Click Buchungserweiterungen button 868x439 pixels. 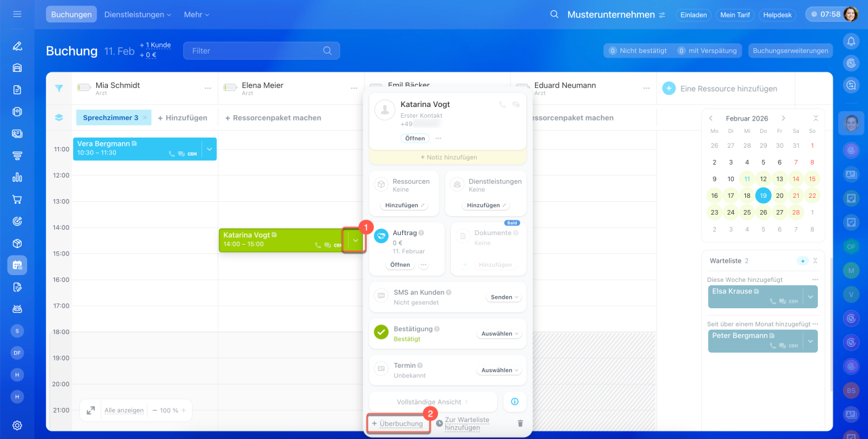[x=791, y=51]
